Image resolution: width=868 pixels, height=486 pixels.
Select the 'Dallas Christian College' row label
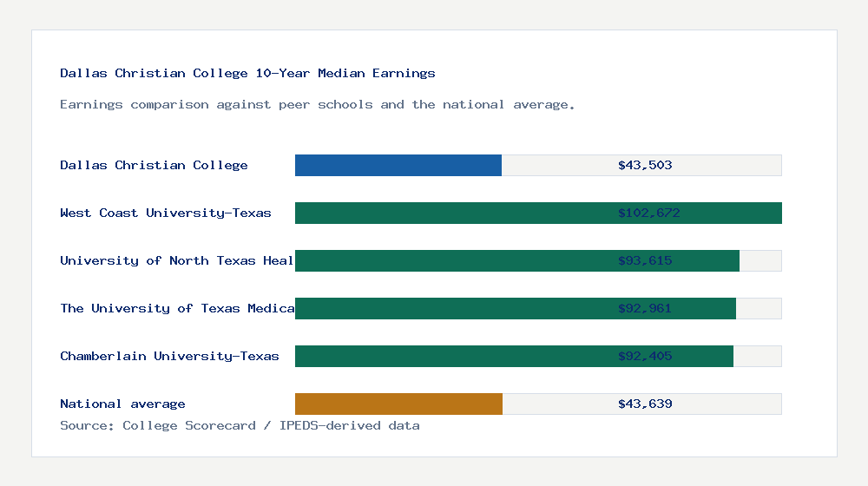(x=154, y=165)
